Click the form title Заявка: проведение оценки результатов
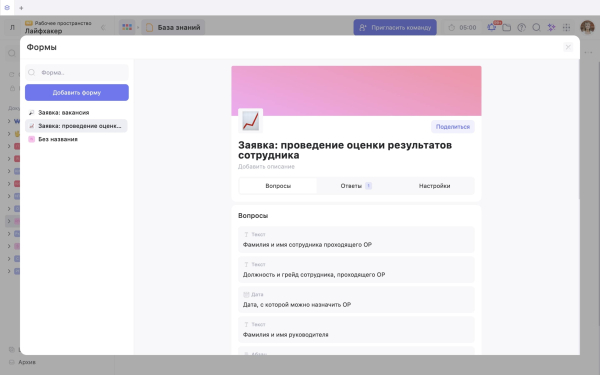This screenshot has height=375, width=600. click(x=345, y=150)
